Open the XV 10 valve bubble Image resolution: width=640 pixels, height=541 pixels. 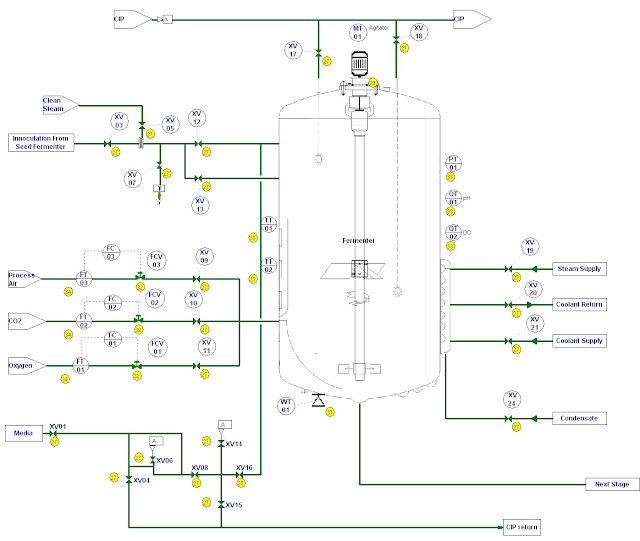[193, 299]
